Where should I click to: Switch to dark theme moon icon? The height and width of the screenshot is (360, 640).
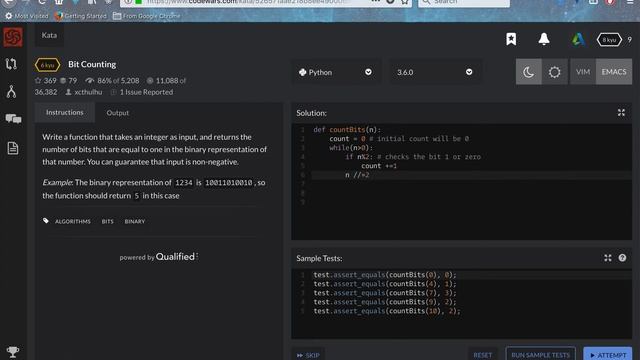[529, 72]
